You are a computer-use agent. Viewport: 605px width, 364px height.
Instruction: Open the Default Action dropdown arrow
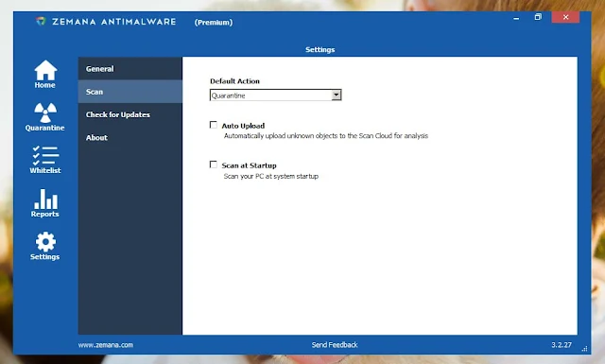[337, 95]
